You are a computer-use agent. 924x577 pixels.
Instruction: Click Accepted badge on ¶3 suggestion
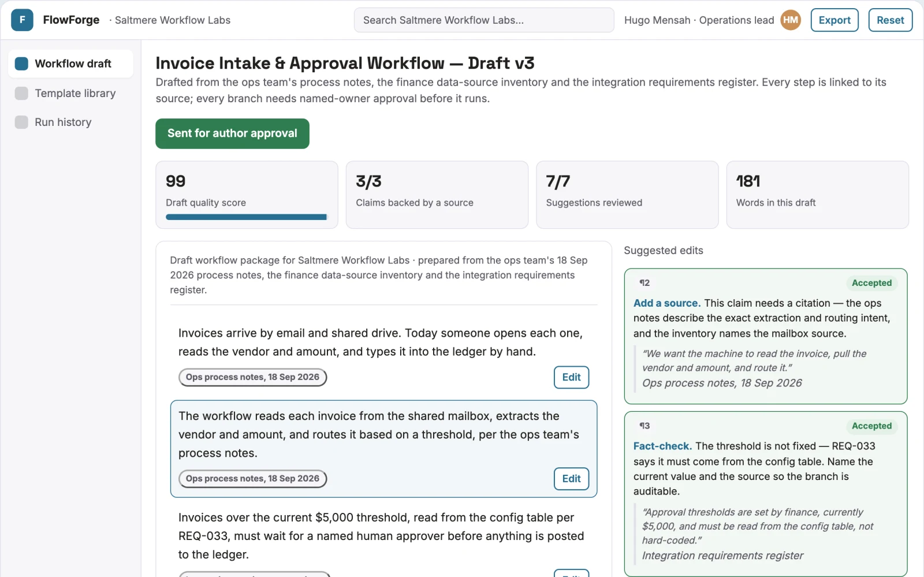coord(871,426)
